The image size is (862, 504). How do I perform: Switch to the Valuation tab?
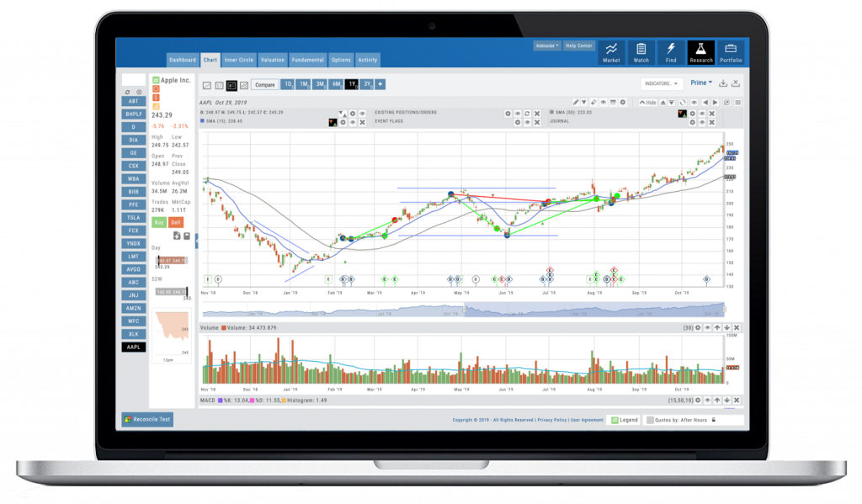(x=273, y=60)
